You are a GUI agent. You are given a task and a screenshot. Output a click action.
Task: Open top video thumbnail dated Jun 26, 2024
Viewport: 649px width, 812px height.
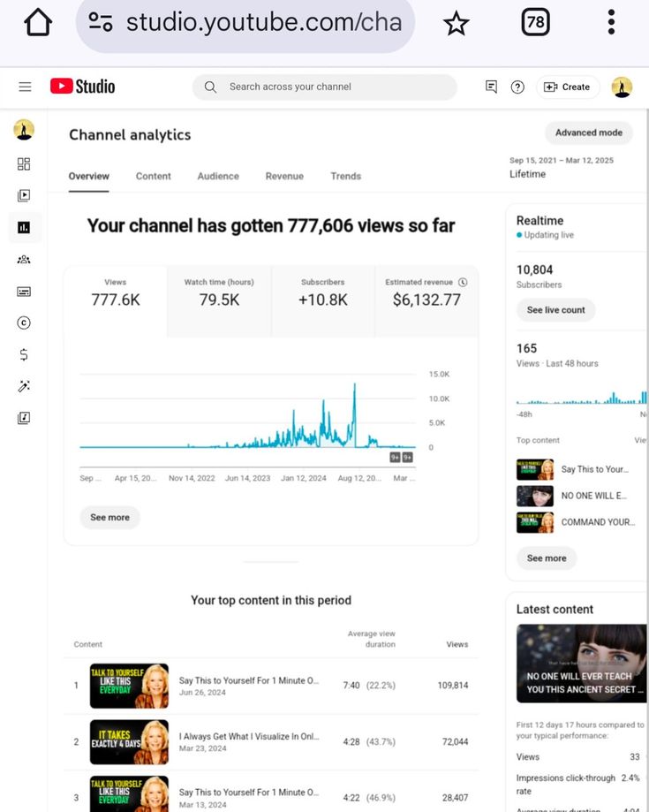[130, 686]
